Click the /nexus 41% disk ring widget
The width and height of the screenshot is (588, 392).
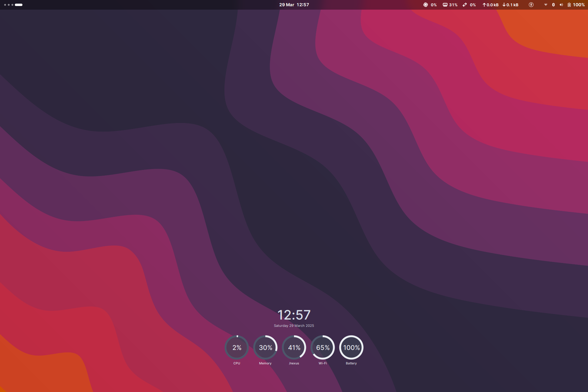click(x=294, y=347)
